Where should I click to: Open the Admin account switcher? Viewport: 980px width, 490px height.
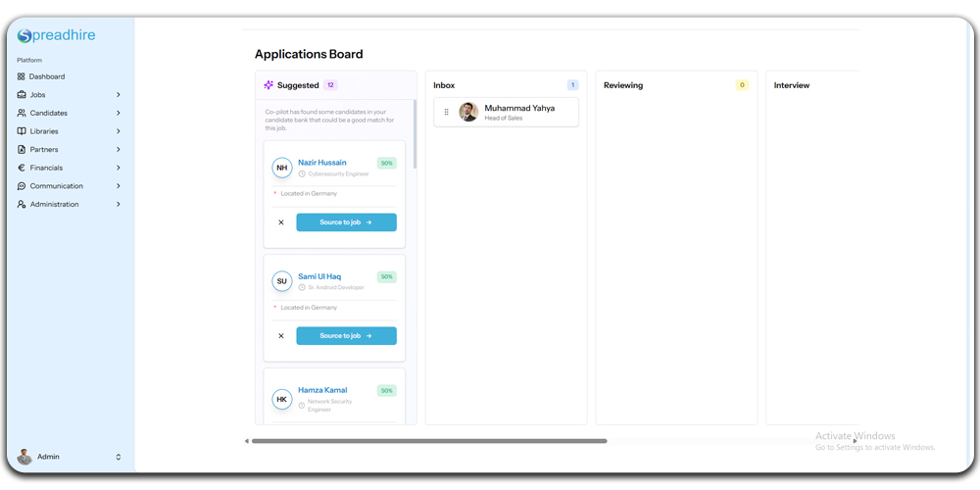point(119,458)
